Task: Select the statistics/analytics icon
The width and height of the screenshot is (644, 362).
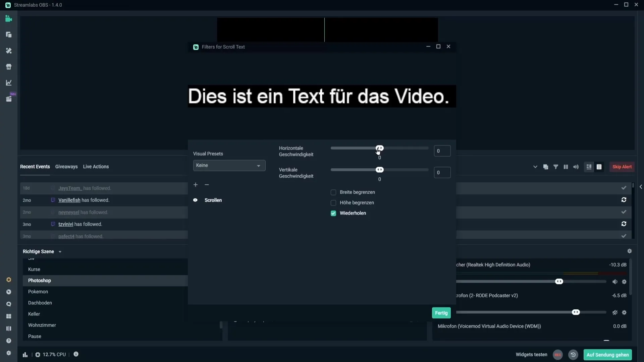Action: (x=8, y=83)
